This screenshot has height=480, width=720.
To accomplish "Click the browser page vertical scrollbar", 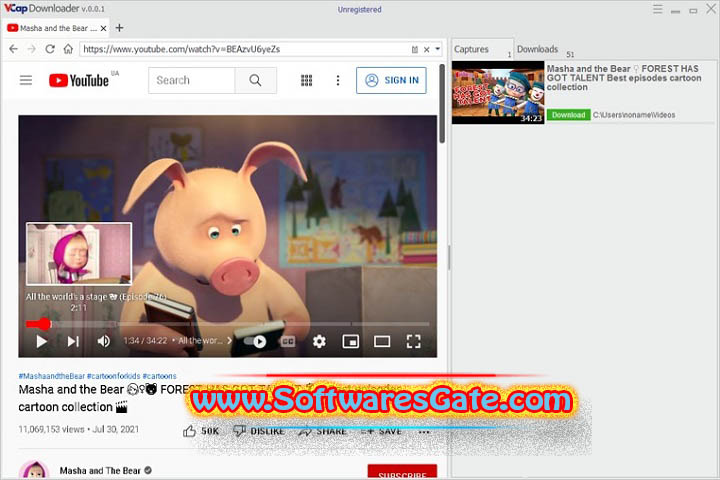I will pos(442,103).
